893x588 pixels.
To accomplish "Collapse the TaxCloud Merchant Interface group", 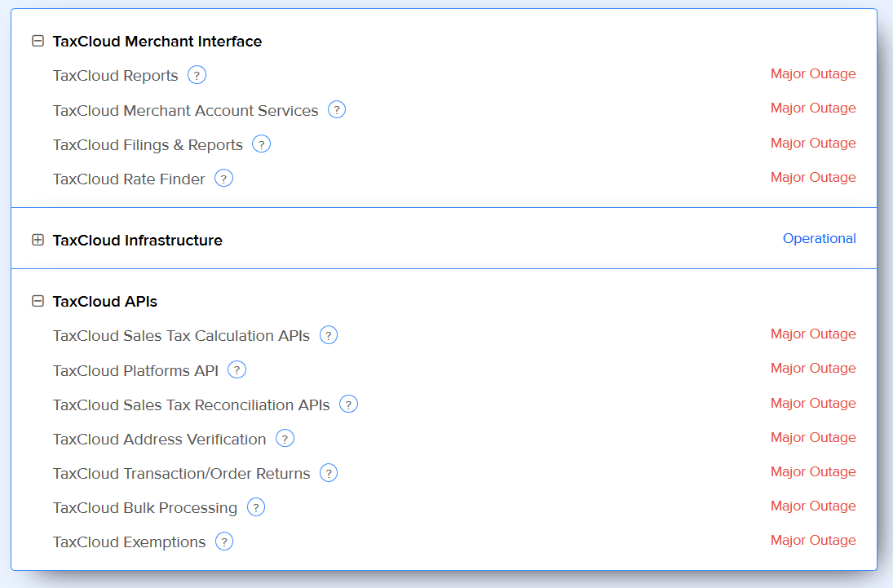I will (38, 41).
